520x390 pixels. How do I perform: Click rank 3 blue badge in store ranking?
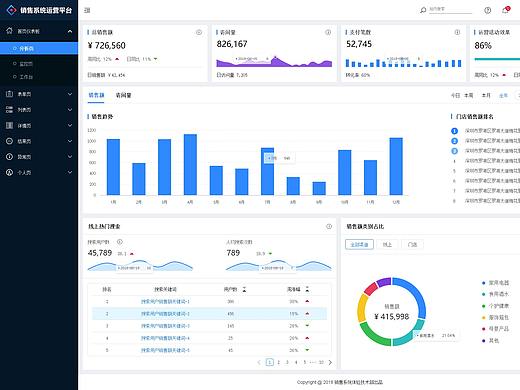(454, 151)
